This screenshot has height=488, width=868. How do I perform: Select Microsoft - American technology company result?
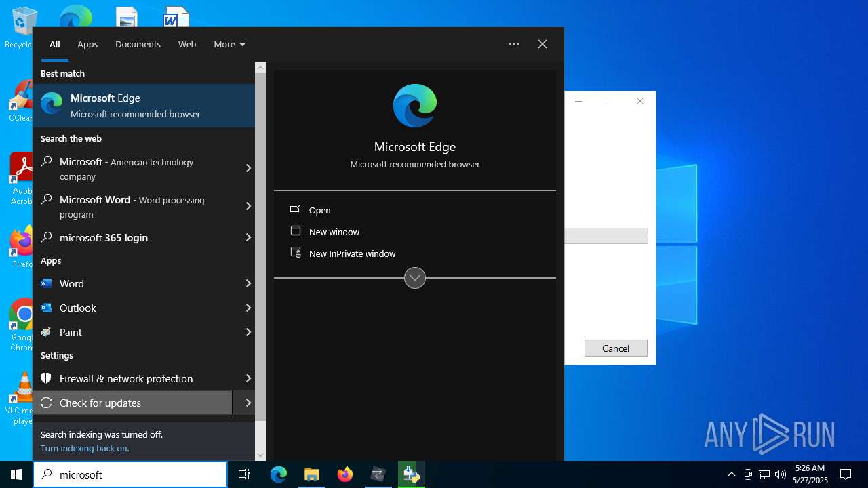click(x=132, y=169)
